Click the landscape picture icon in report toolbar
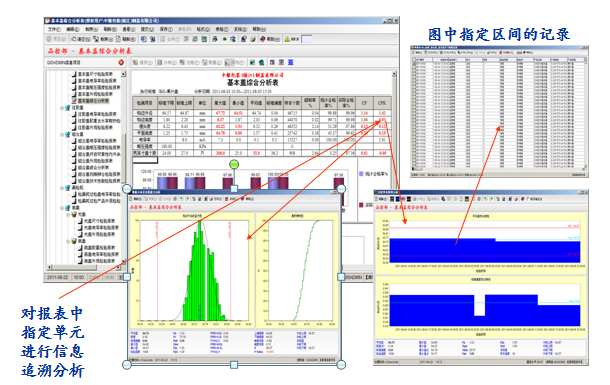Viewport: 610px width, 385px height. coord(252,62)
